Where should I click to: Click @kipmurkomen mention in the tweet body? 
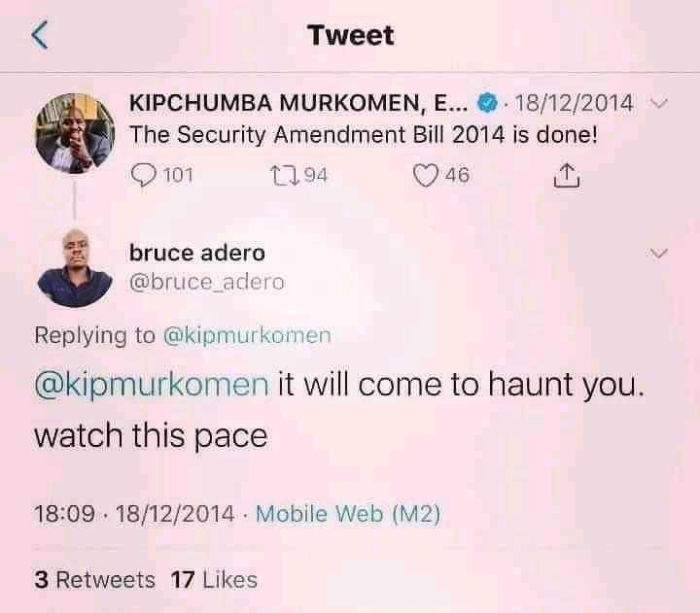(152, 385)
